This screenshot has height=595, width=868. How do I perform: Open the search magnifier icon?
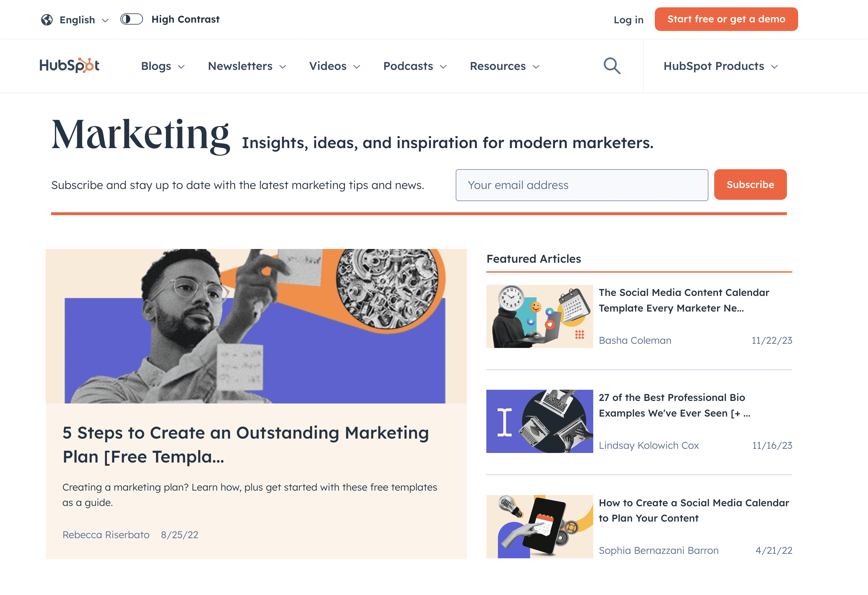tap(612, 66)
